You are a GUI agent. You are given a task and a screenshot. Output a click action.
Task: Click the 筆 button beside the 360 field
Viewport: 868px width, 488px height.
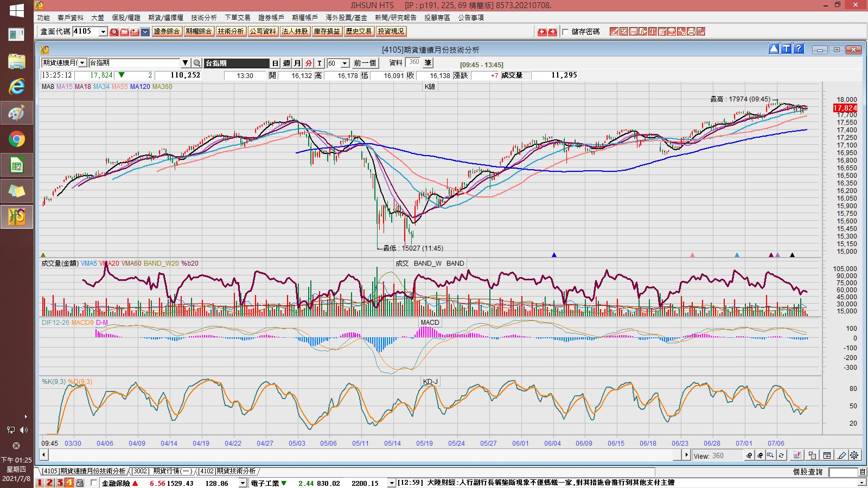point(428,63)
